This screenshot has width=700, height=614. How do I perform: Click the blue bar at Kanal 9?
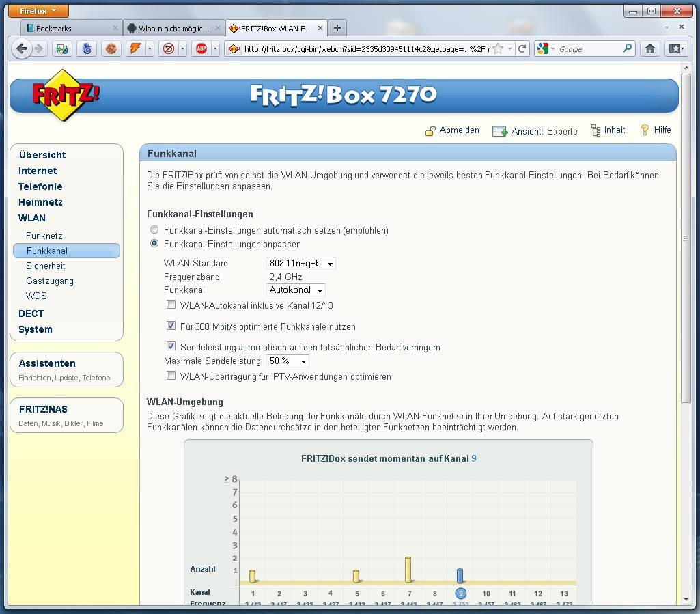coord(460,576)
